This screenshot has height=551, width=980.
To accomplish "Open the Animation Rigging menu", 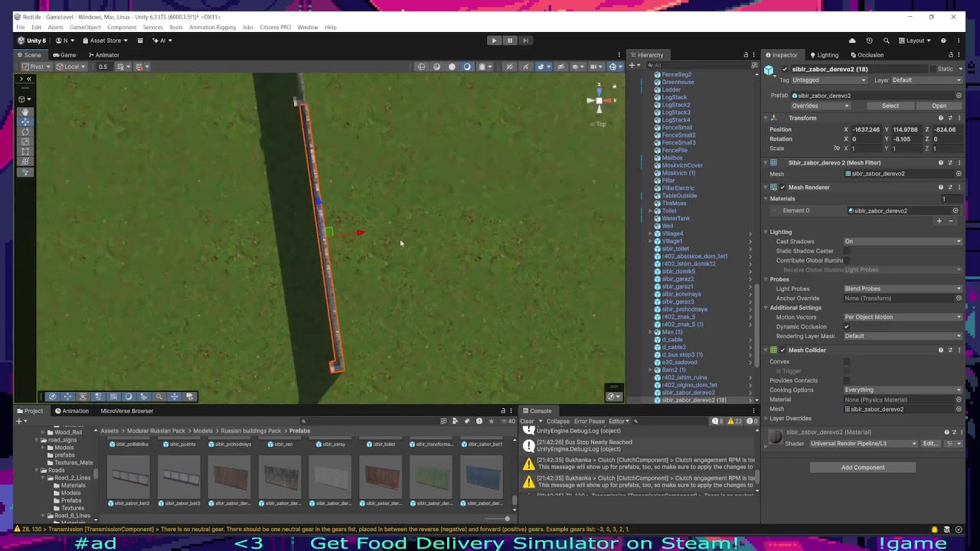I will [212, 28].
